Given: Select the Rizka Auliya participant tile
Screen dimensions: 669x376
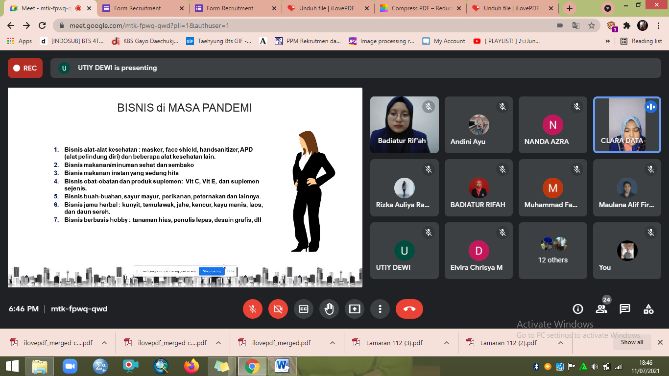Looking at the screenshot, I should [404, 187].
